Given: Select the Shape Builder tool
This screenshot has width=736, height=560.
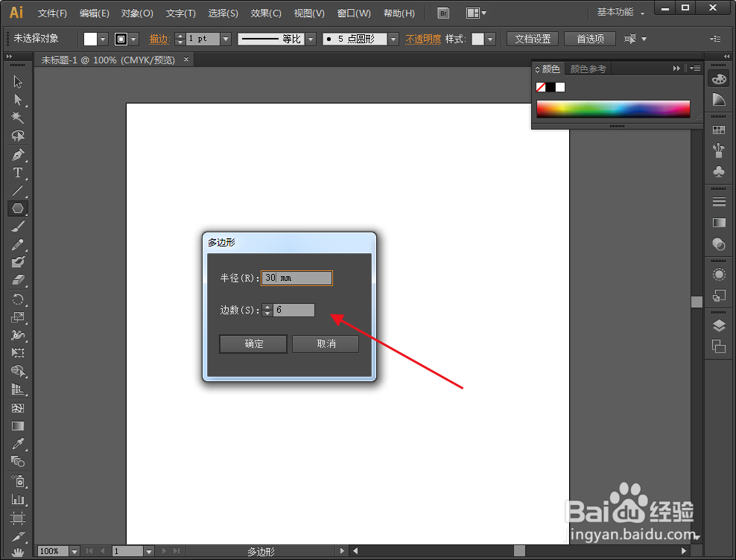Looking at the screenshot, I should coord(18,372).
